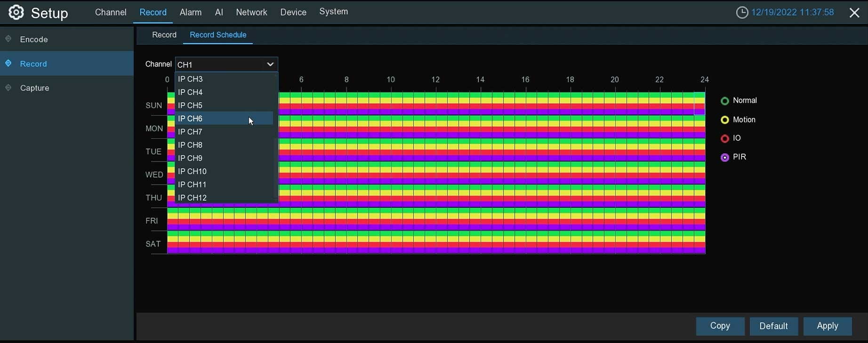868x343 pixels.
Task: Close the Setup window with X icon
Action: coord(854,13)
